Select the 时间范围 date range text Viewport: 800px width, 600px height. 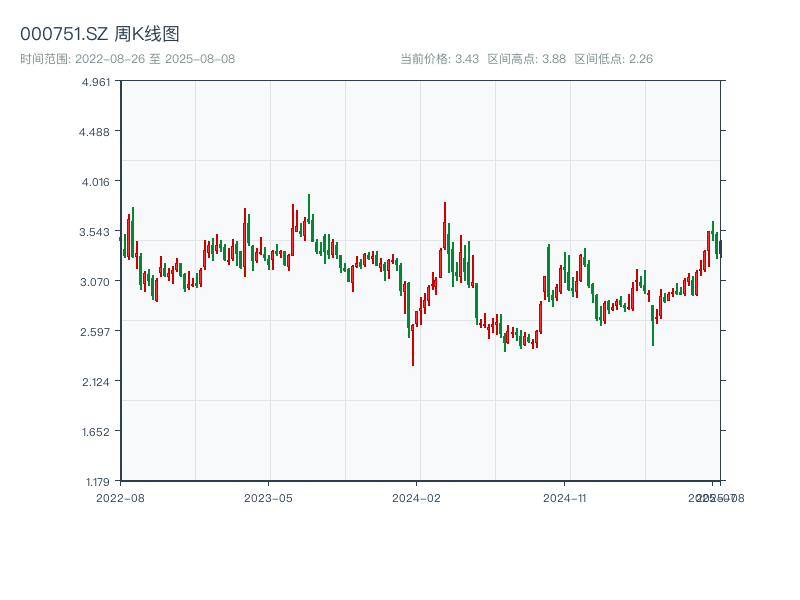click(x=127, y=59)
